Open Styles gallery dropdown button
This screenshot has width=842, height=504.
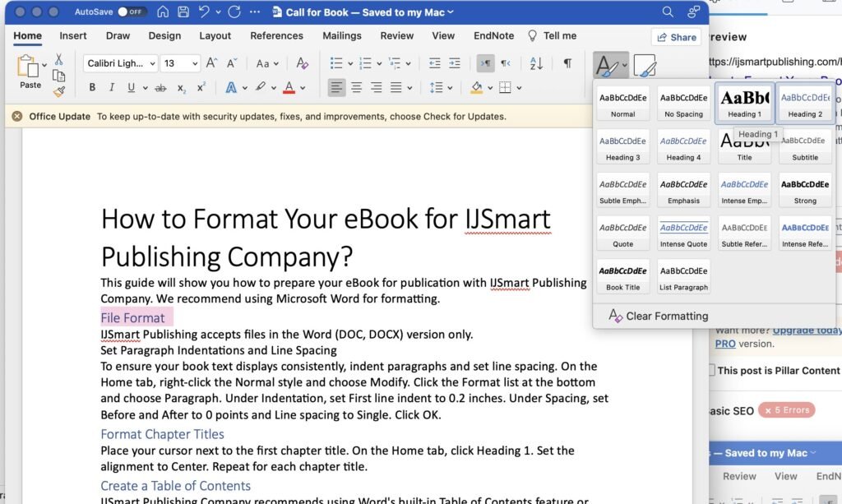click(x=611, y=66)
